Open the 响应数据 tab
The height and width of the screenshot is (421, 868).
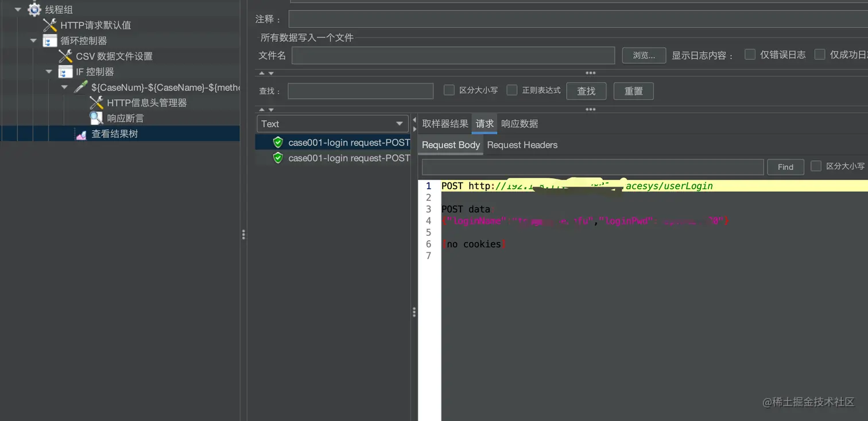tap(520, 124)
